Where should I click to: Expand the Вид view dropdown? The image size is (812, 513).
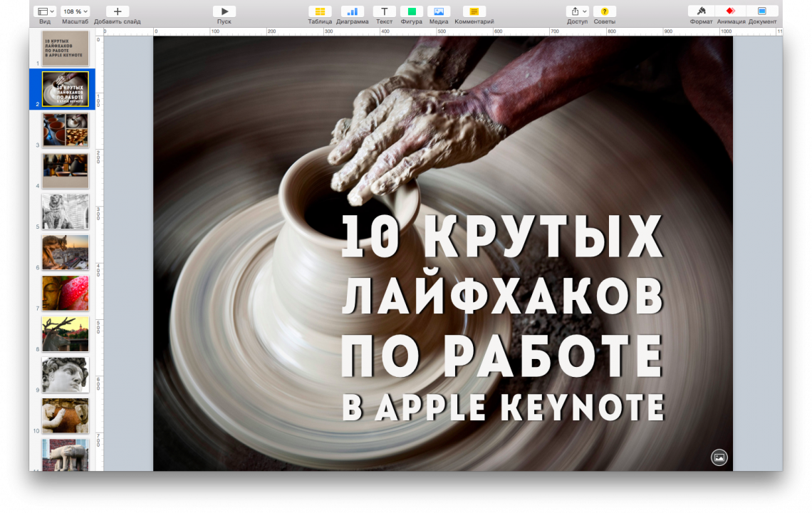45,11
